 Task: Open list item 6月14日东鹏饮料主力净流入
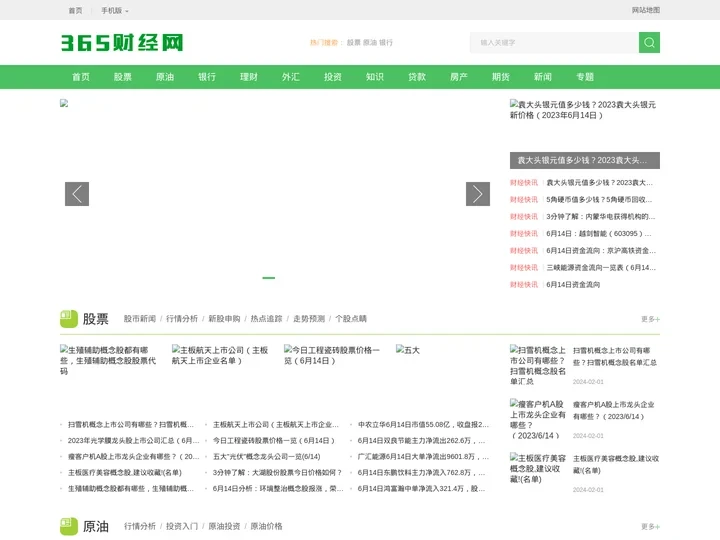tap(421, 472)
